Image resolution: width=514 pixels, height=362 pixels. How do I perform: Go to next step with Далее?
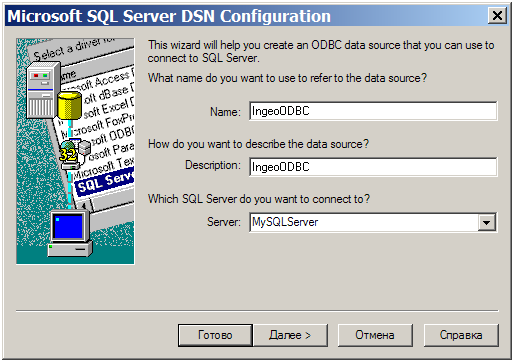tap(290, 335)
